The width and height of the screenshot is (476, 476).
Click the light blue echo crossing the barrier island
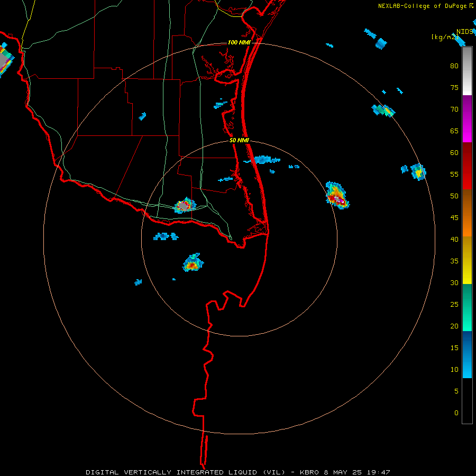pos(262,160)
